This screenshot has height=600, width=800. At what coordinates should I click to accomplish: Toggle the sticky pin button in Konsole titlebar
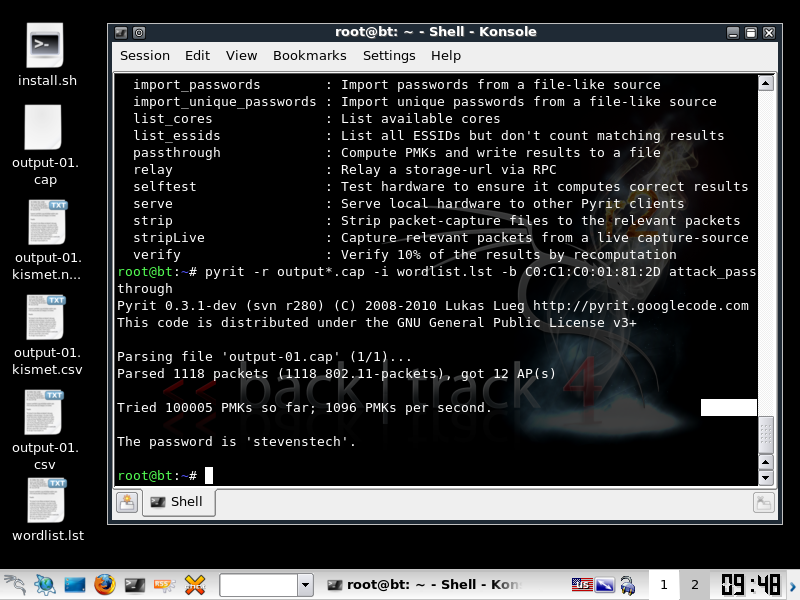pyautogui.click(x=139, y=33)
